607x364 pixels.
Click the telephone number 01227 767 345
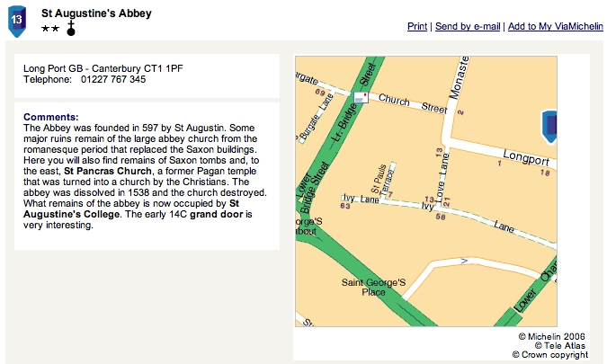tap(113, 79)
